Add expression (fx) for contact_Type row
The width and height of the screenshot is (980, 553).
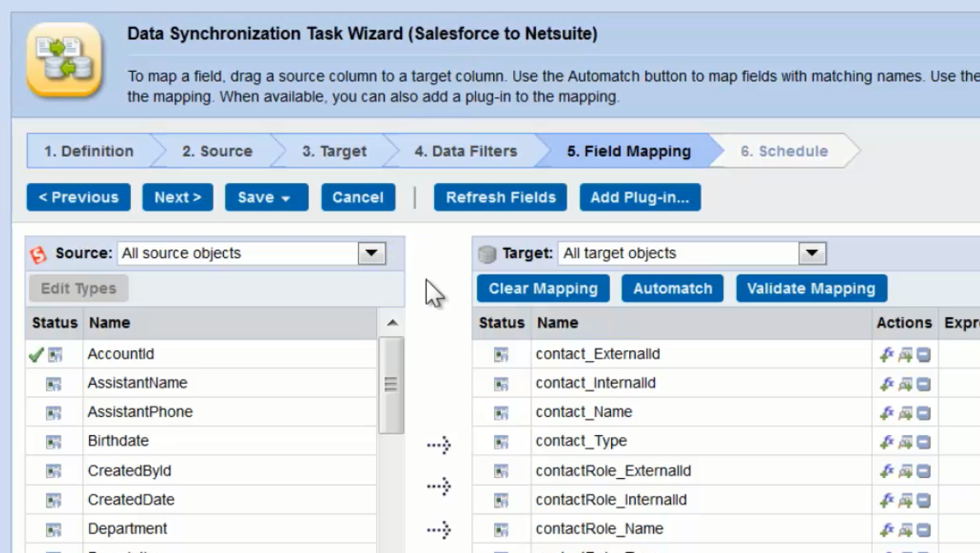(x=886, y=442)
